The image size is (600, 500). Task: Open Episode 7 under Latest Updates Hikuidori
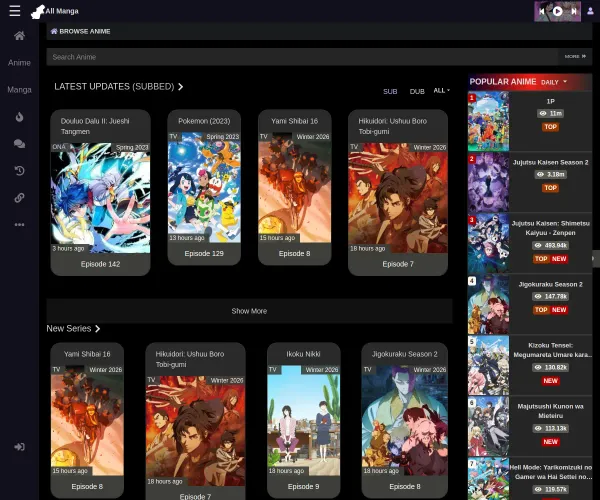click(398, 264)
